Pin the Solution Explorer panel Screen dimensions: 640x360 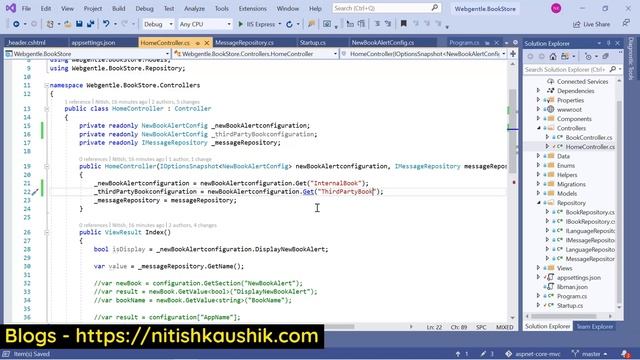tap(609, 43)
